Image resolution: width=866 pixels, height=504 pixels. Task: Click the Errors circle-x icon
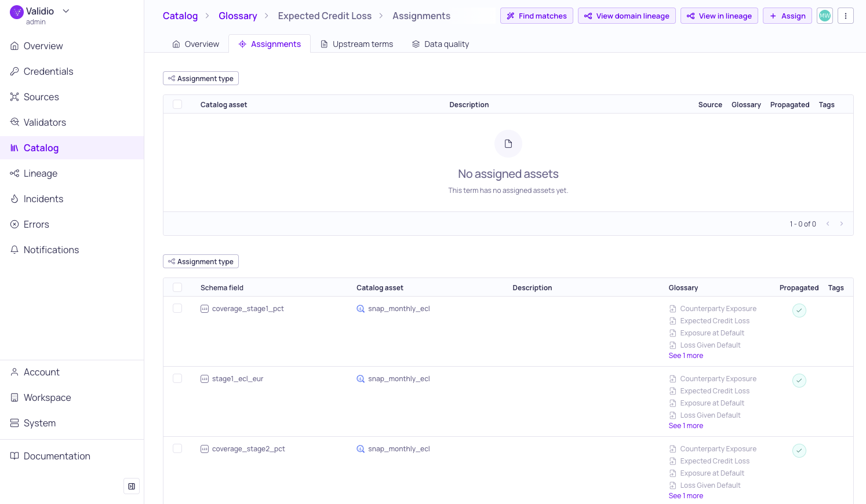[x=14, y=224]
